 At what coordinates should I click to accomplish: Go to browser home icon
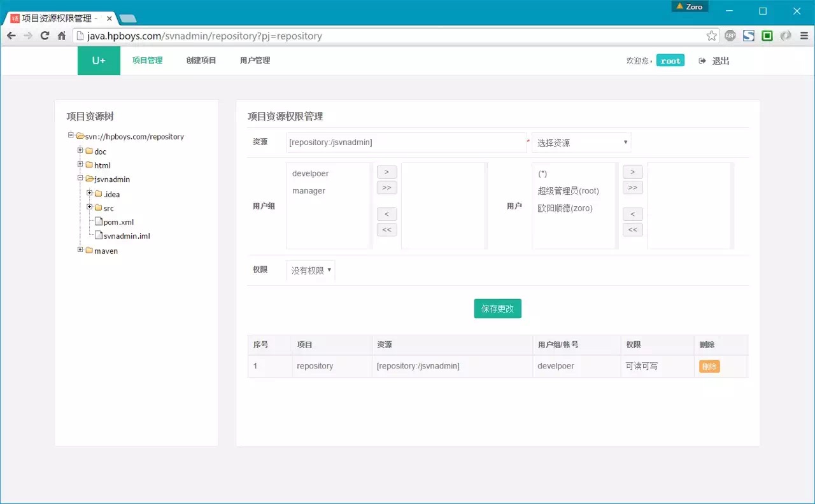[x=62, y=36]
